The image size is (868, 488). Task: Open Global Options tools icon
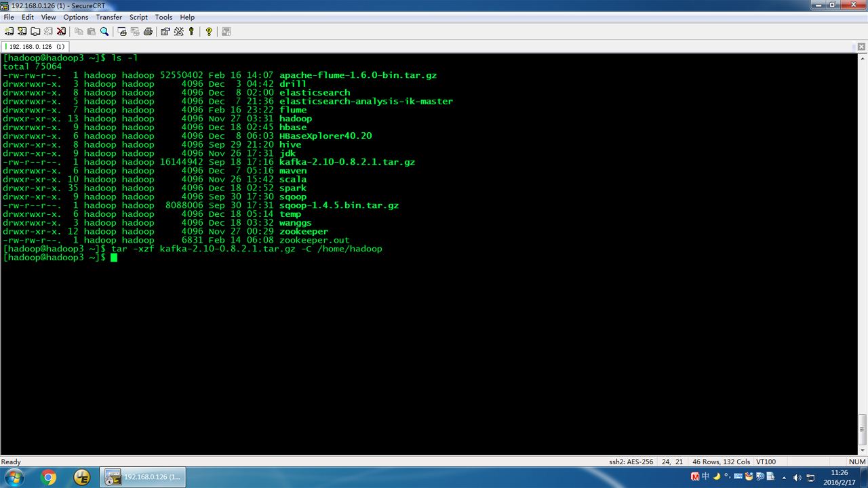178,31
